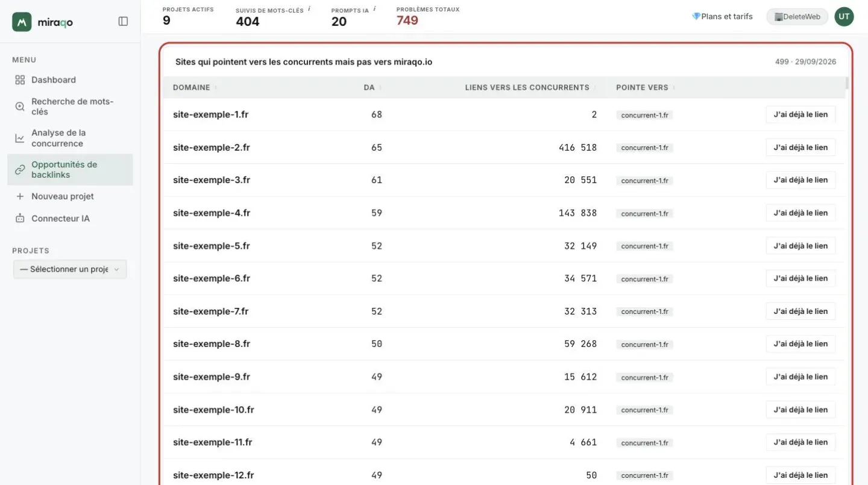Click the Recherche de mots-clés magnifier icon
Viewport: 868px width, 485px height.
(x=20, y=107)
